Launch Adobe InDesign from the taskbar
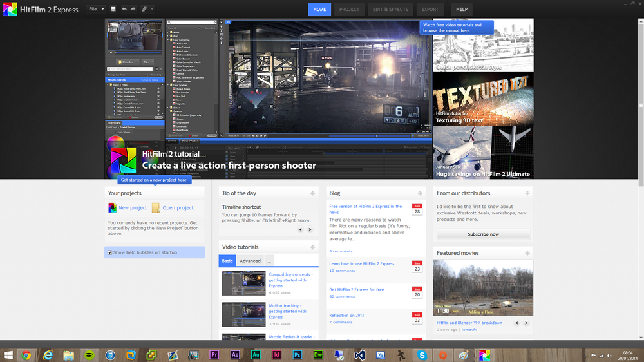 click(x=276, y=355)
